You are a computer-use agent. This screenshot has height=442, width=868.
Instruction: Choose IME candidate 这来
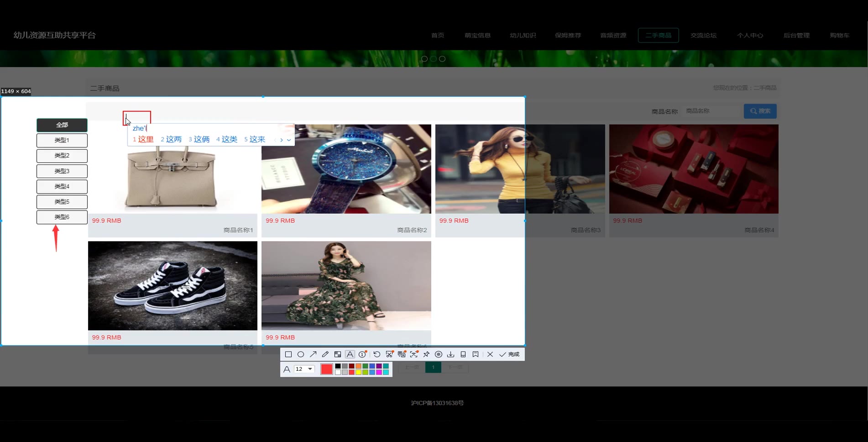pos(255,139)
